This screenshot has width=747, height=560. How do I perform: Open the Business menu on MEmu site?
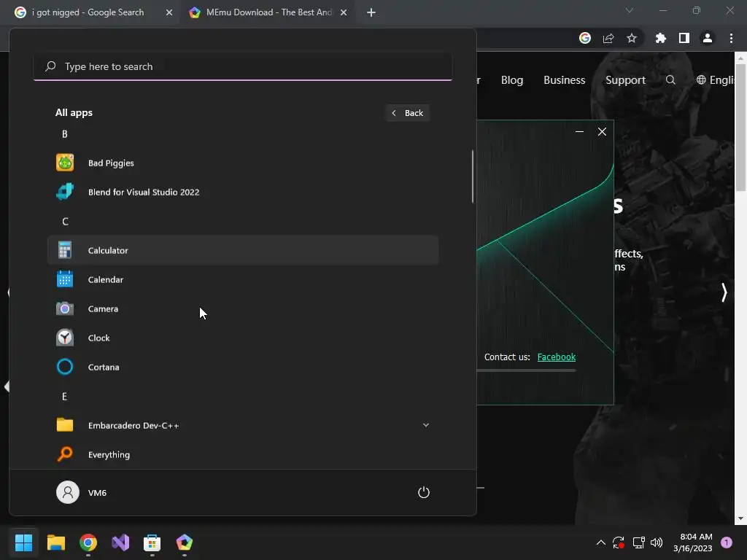pyautogui.click(x=564, y=80)
